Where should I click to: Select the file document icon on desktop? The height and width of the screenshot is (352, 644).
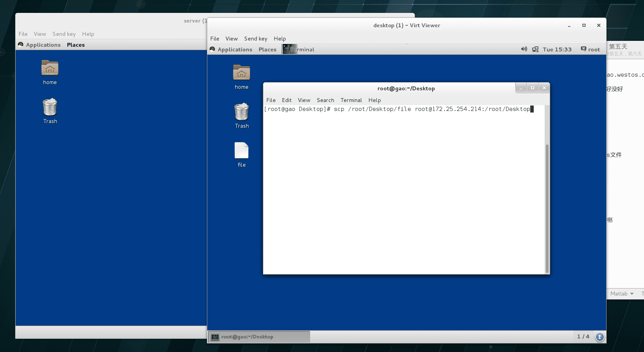241,151
